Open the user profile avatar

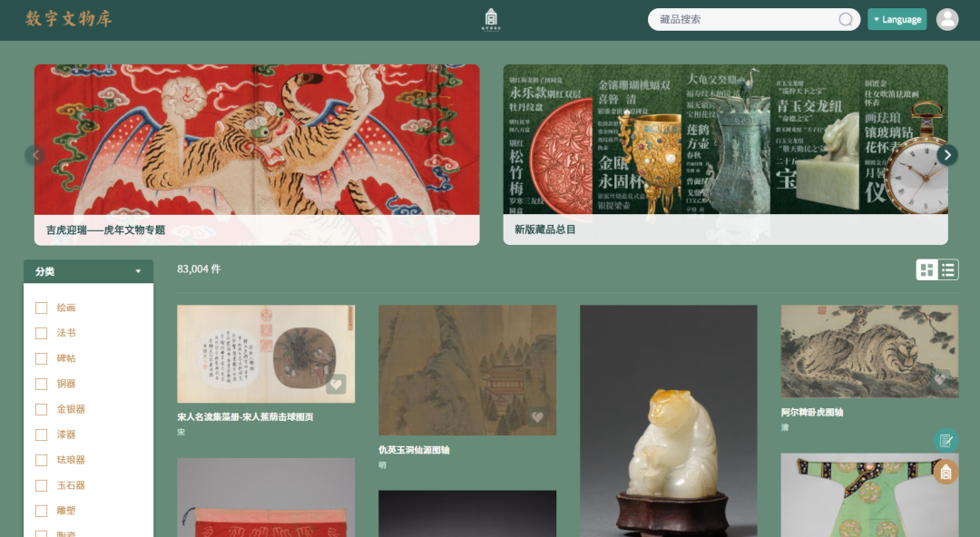(x=946, y=19)
